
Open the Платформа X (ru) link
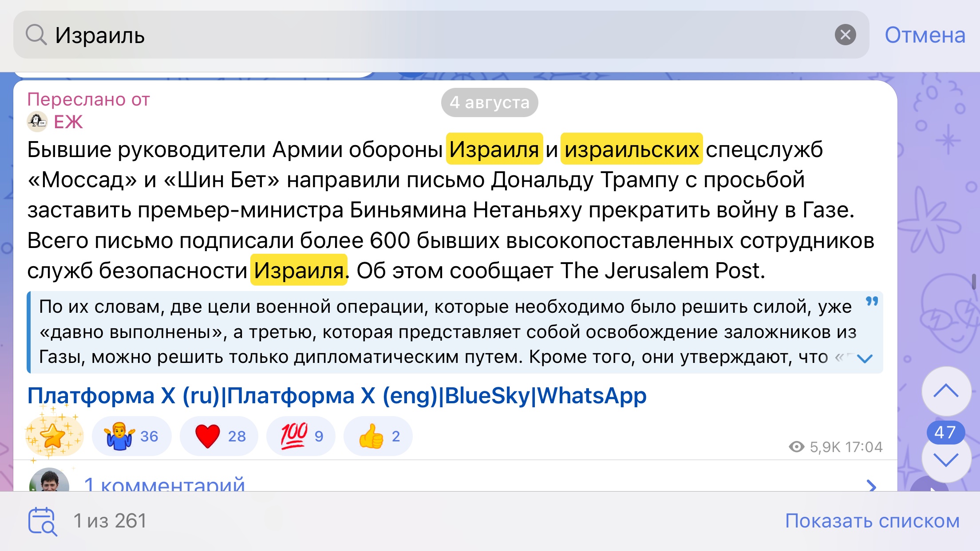(x=123, y=396)
